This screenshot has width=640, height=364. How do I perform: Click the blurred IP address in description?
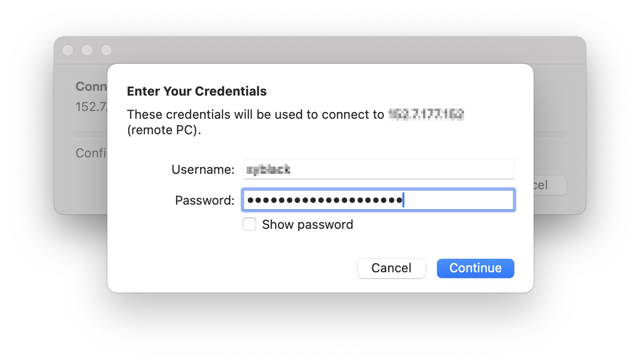click(x=426, y=115)
